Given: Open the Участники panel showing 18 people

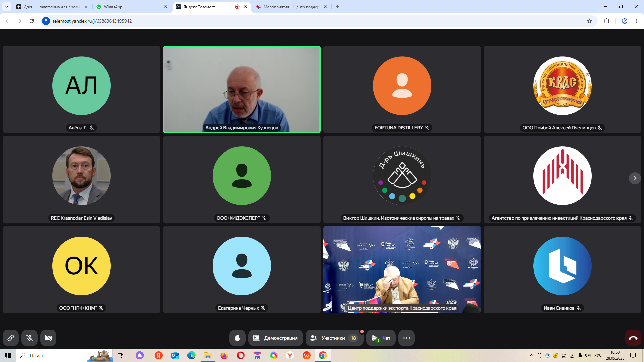Looking at the screenshot, I should 334,338.
